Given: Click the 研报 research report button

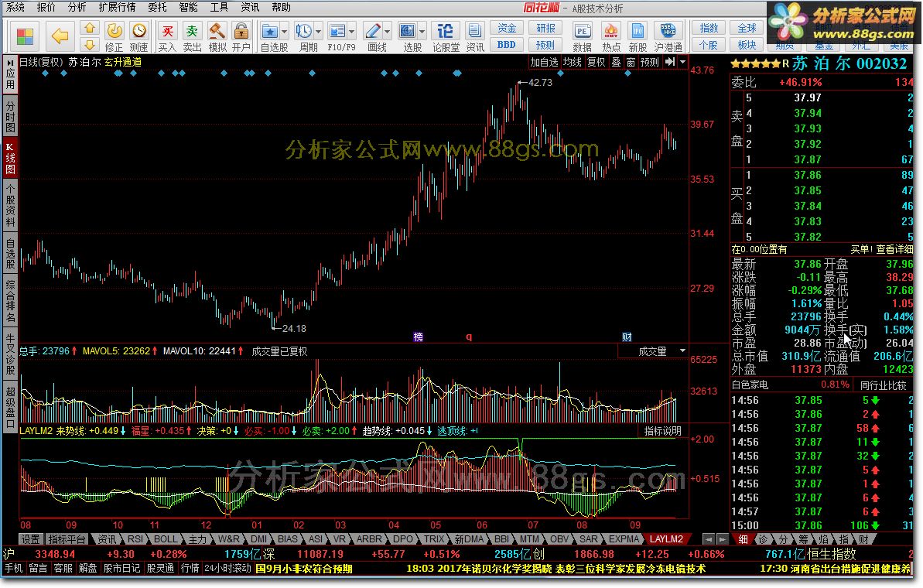Looking at the screenshot, I should (545, 29).
